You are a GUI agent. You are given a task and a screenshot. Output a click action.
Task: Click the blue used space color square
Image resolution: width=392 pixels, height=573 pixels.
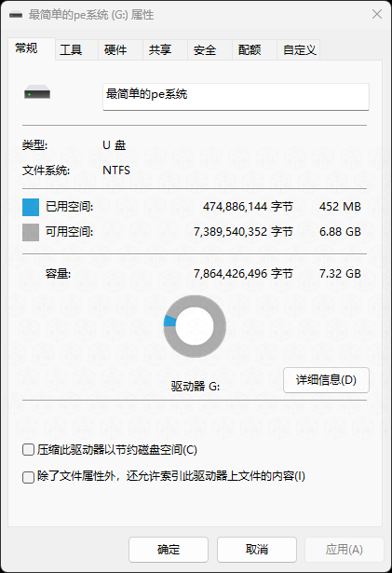point(31,207)
